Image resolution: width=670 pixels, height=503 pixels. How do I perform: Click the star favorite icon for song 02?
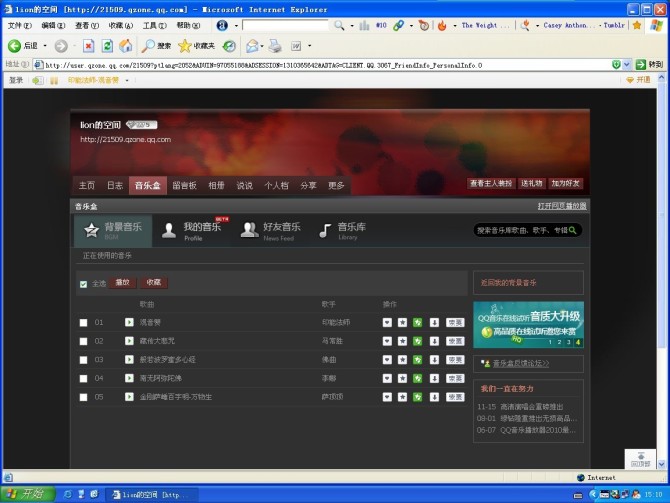coord(402,341)
